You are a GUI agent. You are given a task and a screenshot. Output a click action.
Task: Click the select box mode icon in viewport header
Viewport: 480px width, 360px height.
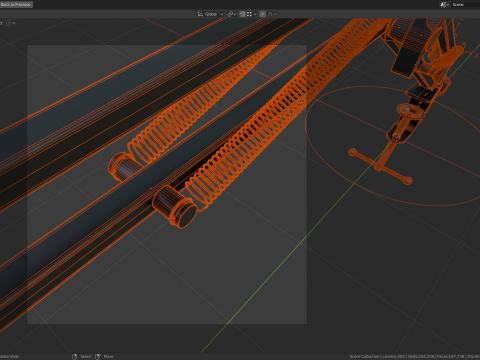pos(9,23)
